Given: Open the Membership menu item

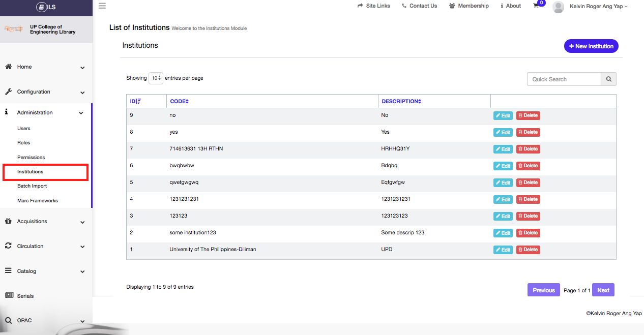Looking at the screenshot, I should (469, 6).
